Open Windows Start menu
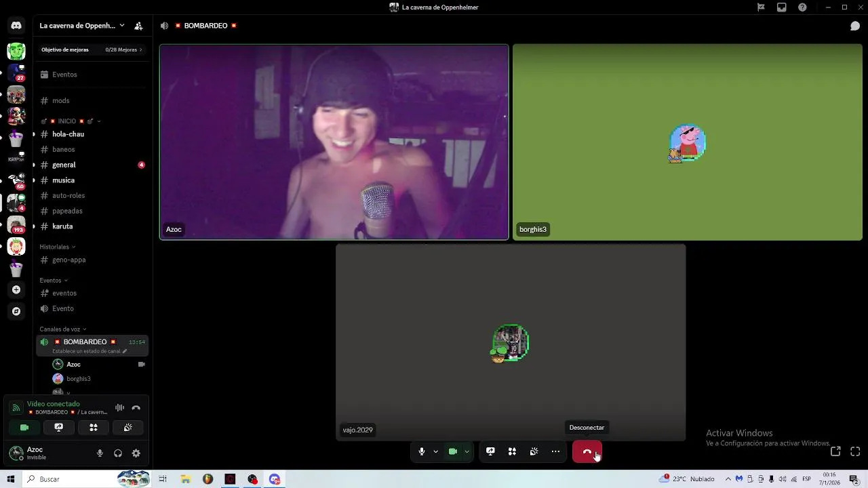The width and height of the screenshot is (868, 488). click(11, 479)
